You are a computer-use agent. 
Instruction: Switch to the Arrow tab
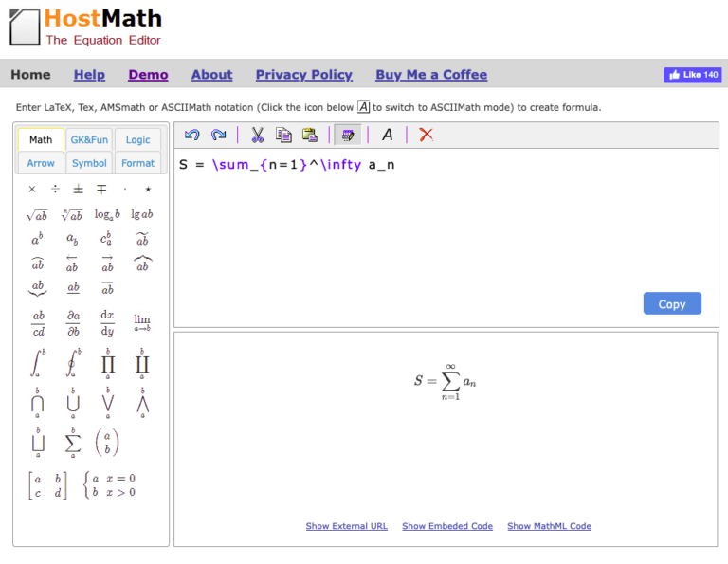coord(41,163)
